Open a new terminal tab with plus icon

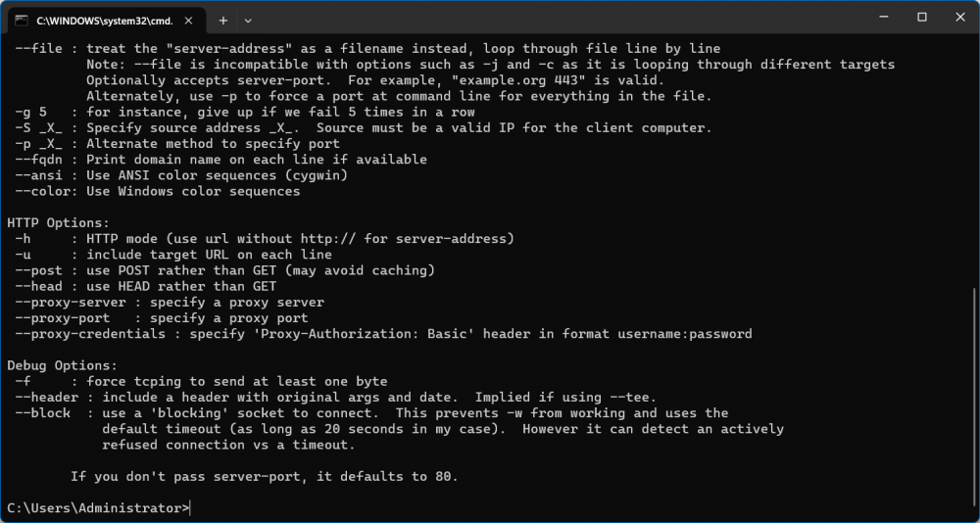point(223,20)
